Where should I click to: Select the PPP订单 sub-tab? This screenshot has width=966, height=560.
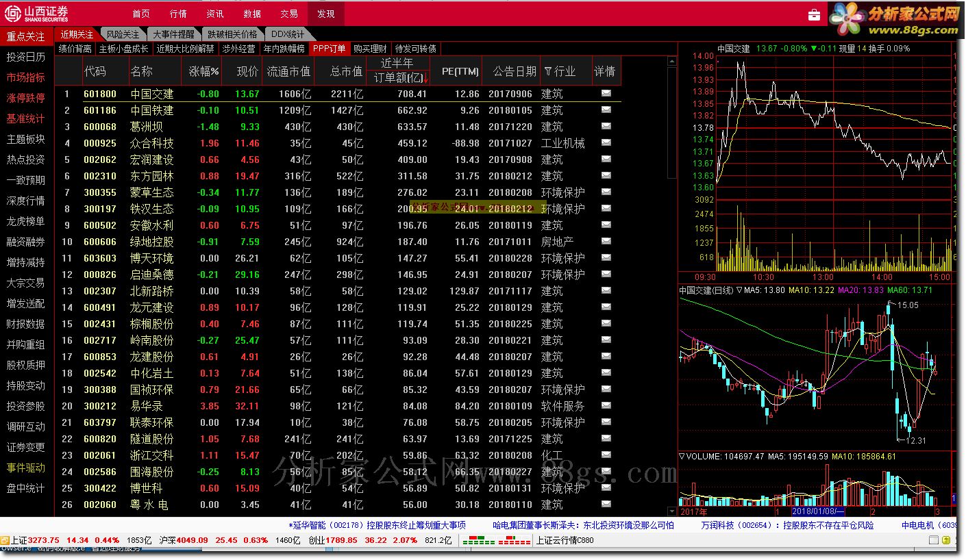329,49
